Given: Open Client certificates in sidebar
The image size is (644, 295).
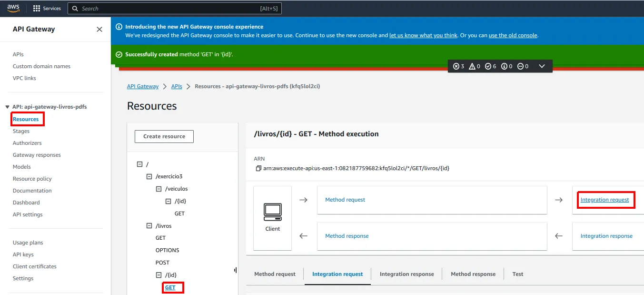Looking at the screenshot, I should (35, 266).
